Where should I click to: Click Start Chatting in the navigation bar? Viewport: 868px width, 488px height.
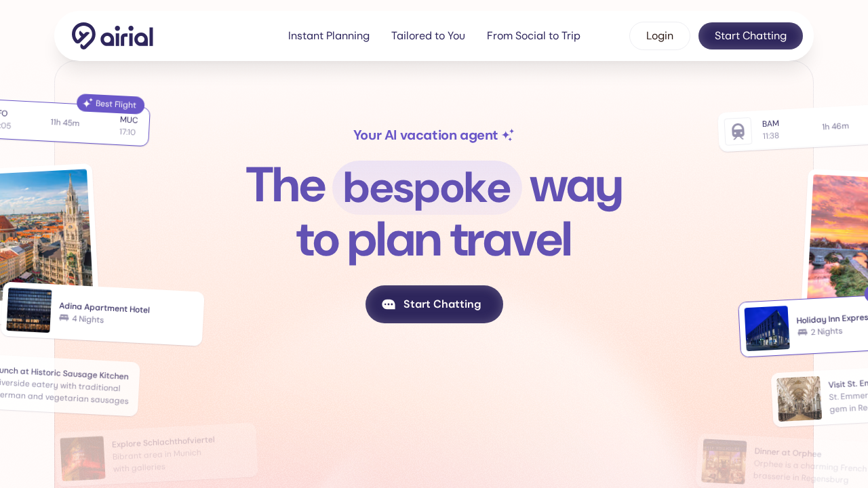click(751, 36)
